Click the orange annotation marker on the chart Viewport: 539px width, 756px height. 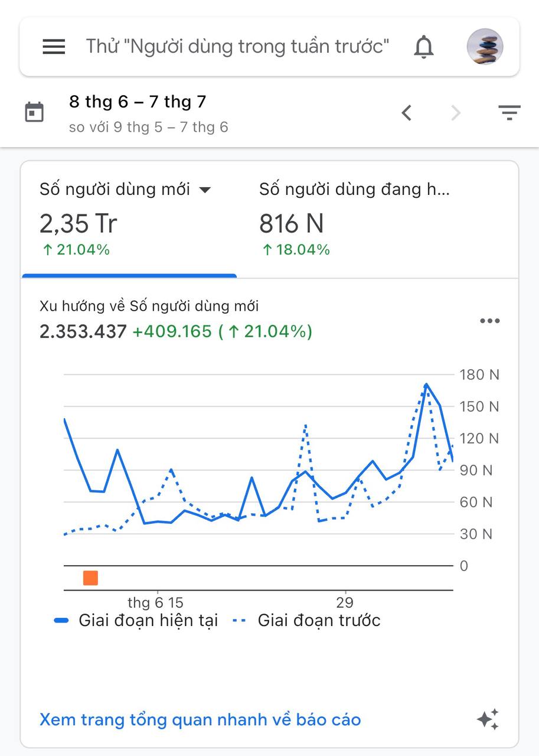pos(90,578)
